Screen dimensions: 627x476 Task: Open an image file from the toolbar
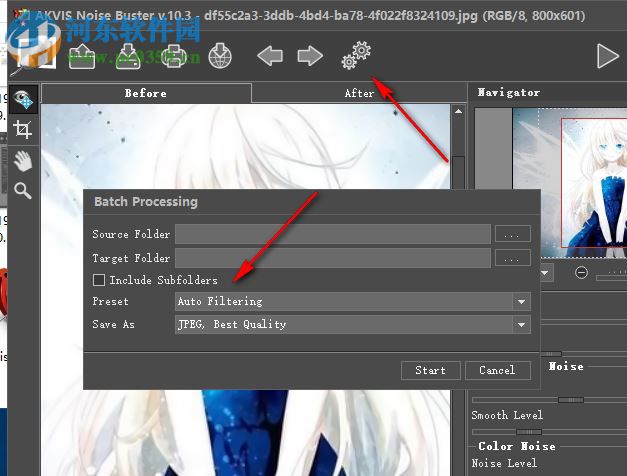[x=82, y=57]
